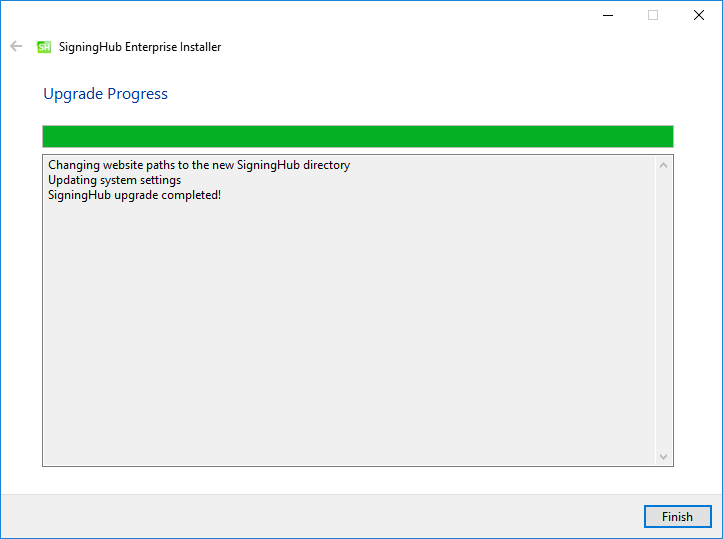Go back using the back arrow
This screenshot has width=723, height=539.
16,46
